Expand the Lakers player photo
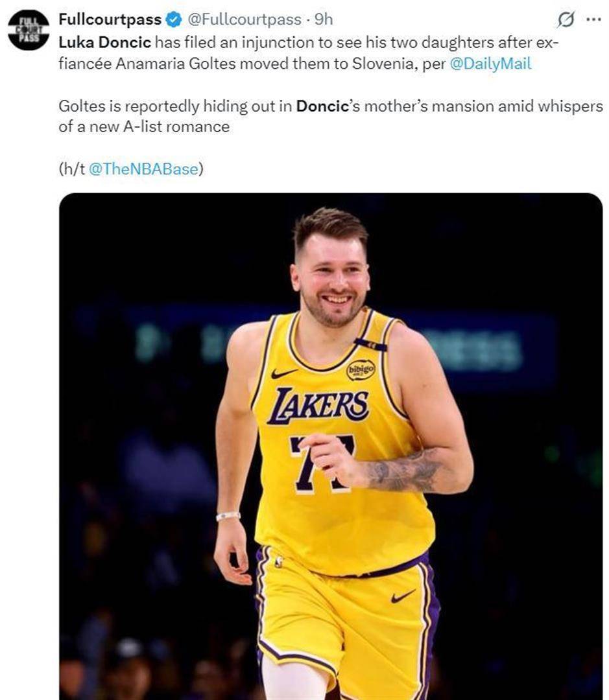The image size is (609, 700). 330,446
